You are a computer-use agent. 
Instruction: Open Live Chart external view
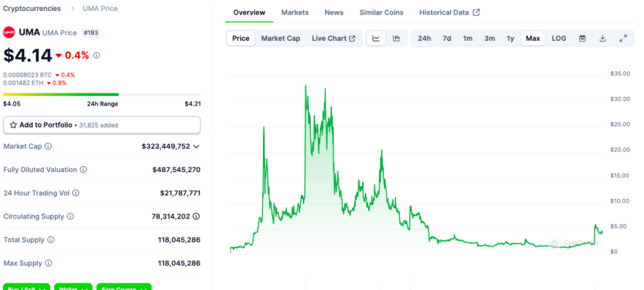[x=334, y=39]
